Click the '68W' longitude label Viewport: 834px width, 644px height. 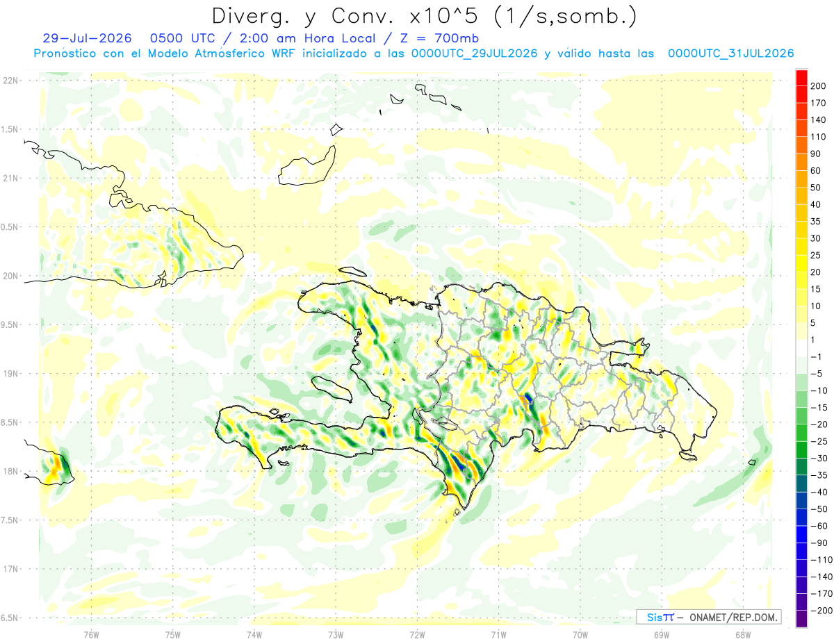pyautogui.click(x=743, y=634)
